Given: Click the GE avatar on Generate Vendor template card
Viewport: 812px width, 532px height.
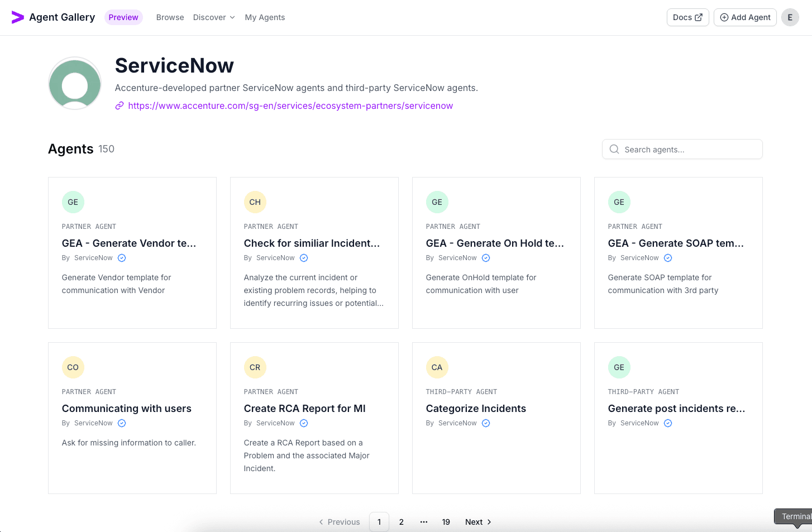Looking at the screenshot, I should pos(73,202).
